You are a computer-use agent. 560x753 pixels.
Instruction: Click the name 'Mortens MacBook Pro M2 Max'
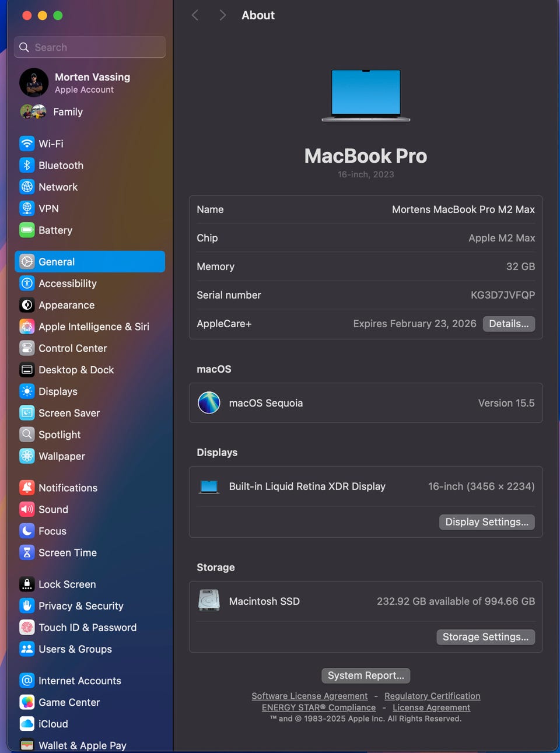463,209
